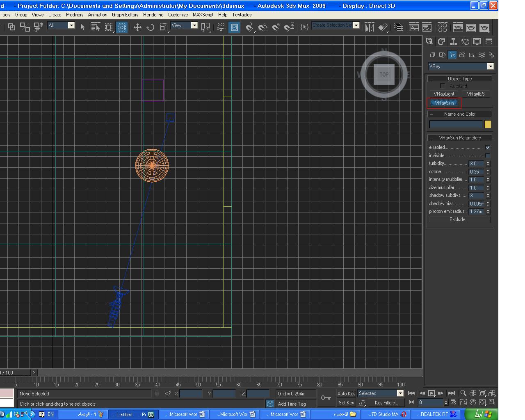Switch to the Utilities panel tab
525x420 pixels.
pyautogui.click(x=489, y=41)
